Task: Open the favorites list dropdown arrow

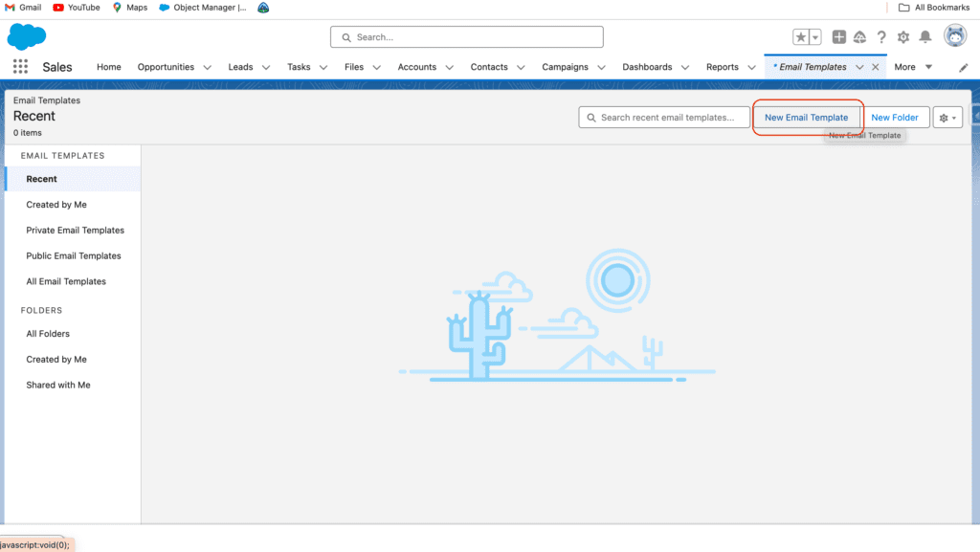Action: coord(815,37)
